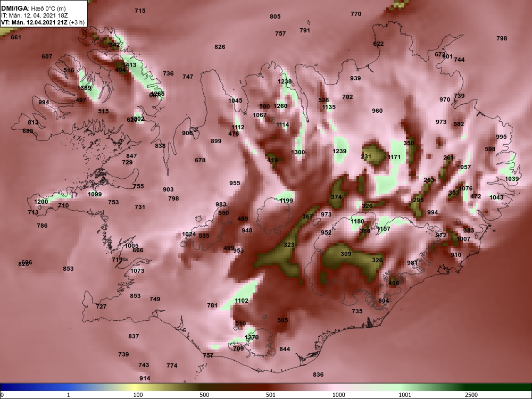Click map value 1171

click(394, 157)
